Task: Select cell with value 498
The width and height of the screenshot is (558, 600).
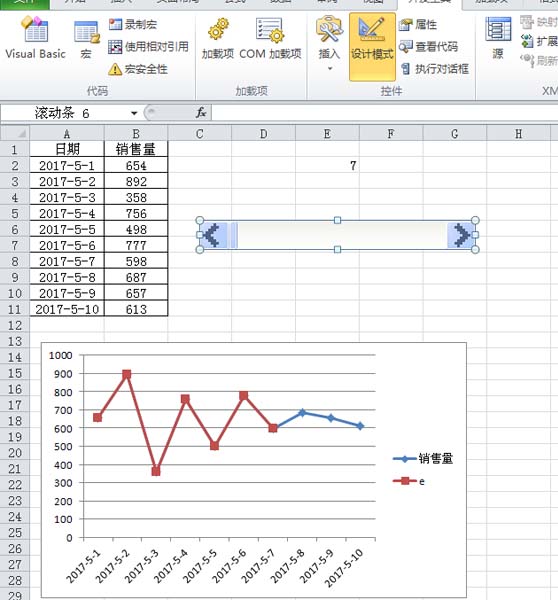Action: point(136,230)
